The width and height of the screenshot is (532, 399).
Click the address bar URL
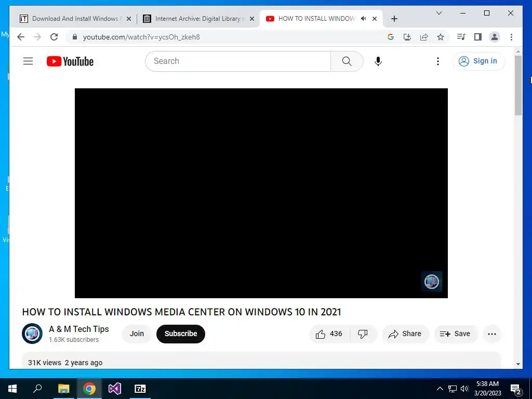point(141,37)
